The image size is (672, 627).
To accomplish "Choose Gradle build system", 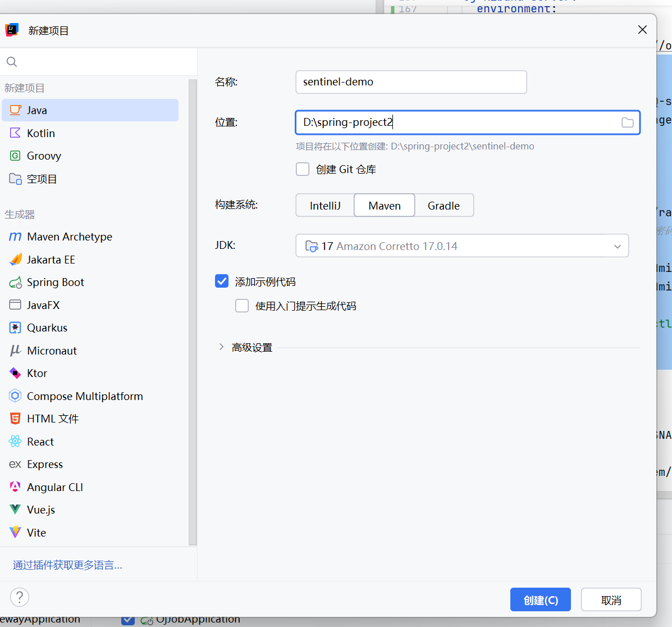I will (444, 206).
